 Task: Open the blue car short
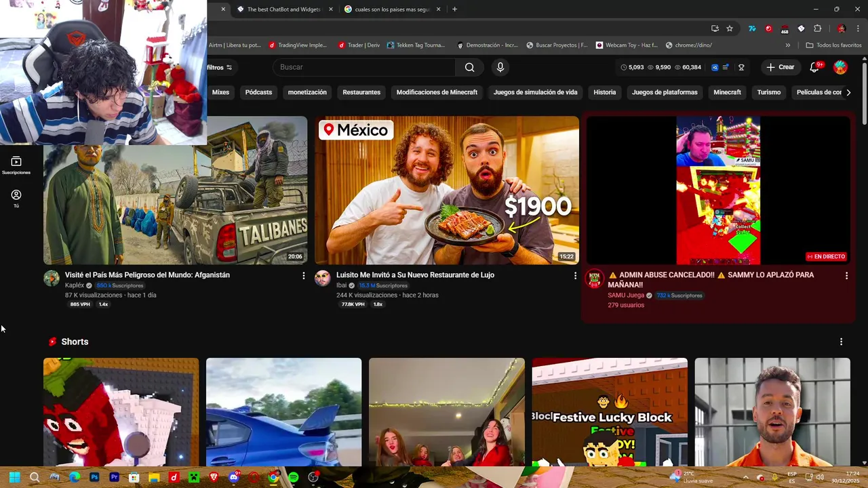283,412
